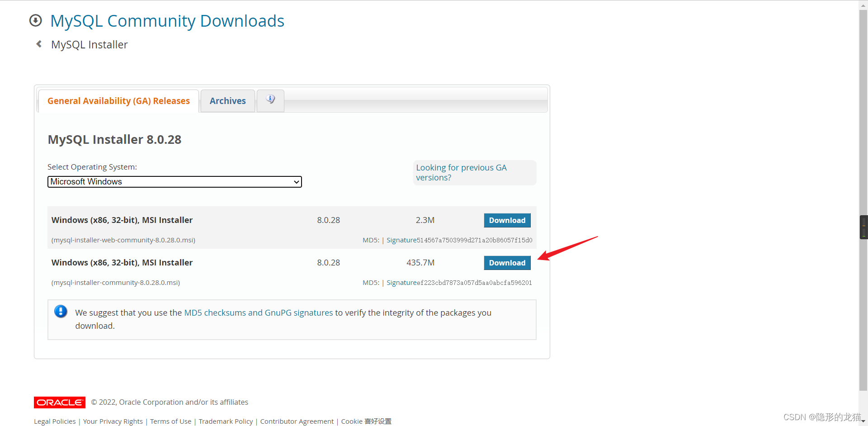Image resolution: width=868 pixels, height=426 pixels.
Task: Open the Select Operating System dropdown
Action: click(175, 182)
